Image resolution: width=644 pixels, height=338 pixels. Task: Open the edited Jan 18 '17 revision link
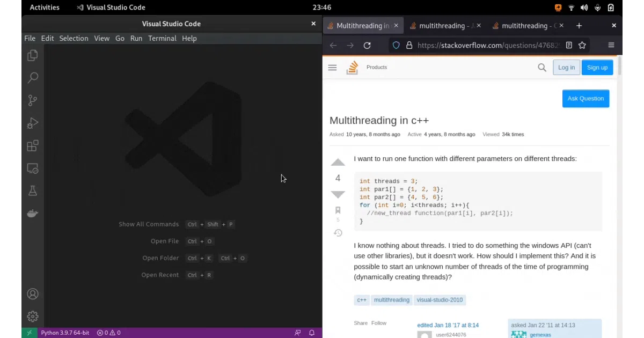click(448, 325)
